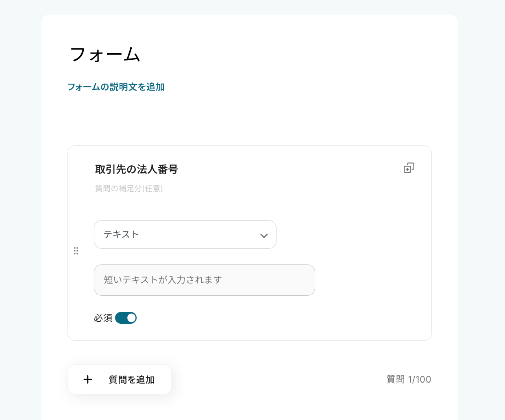Click the duplicate question icon
This screenshot has width=505, height=420.
409,168
